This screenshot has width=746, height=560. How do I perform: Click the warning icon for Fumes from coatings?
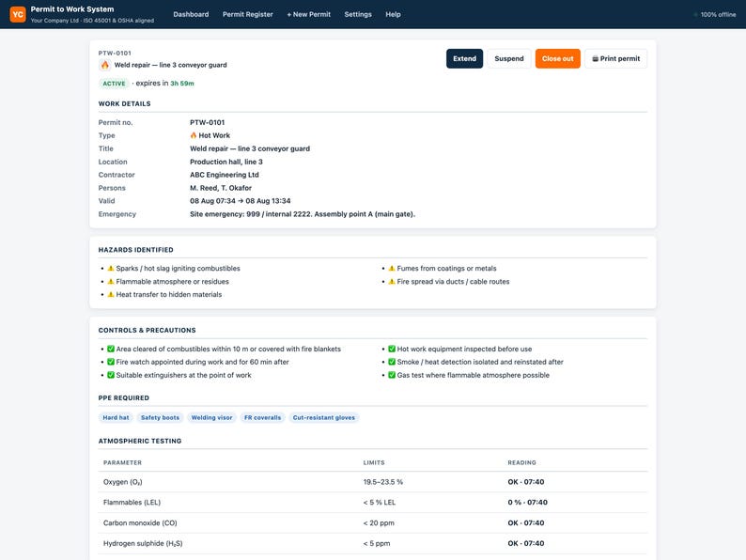pyautogui.click(x=392, y=269)
